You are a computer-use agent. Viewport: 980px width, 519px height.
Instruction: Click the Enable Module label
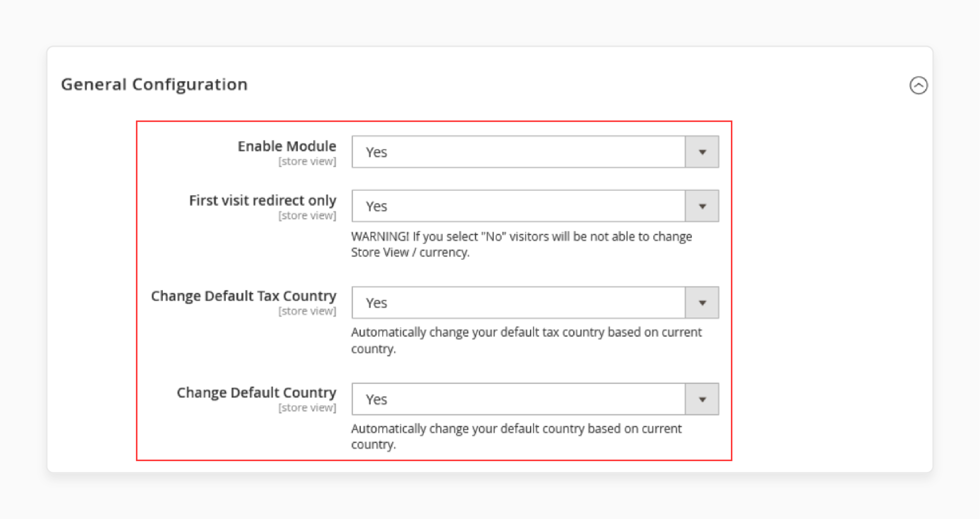[287, 146]
